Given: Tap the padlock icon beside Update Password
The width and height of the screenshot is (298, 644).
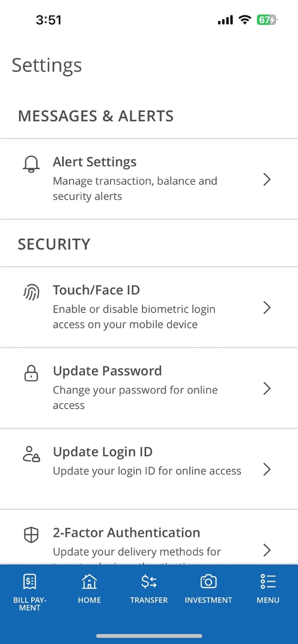Looking at the screenshot, I should tap(31, 373).
